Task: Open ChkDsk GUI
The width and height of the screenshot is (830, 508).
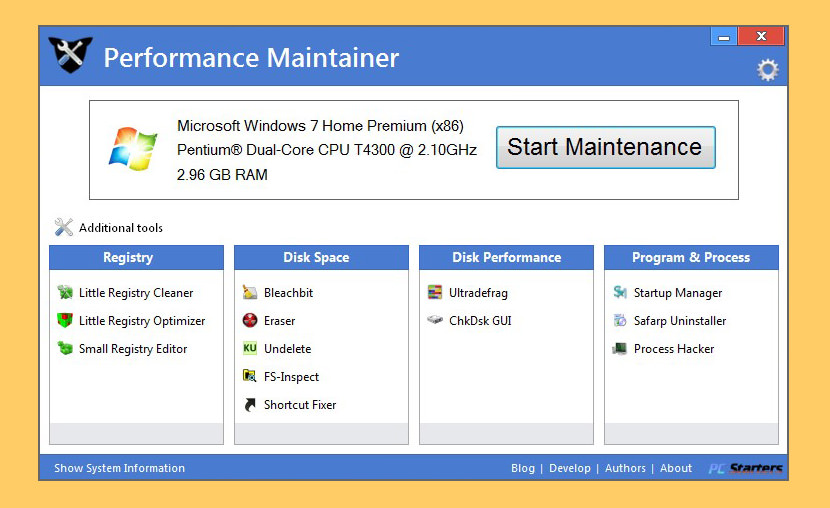Action: 480,321
